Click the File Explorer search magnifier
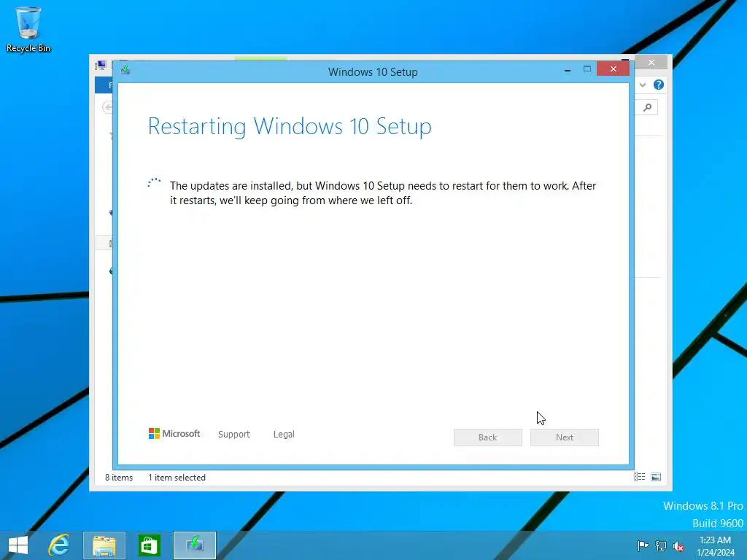The height and width of the screenshot is (560, 747). click(x=648, y=108)
